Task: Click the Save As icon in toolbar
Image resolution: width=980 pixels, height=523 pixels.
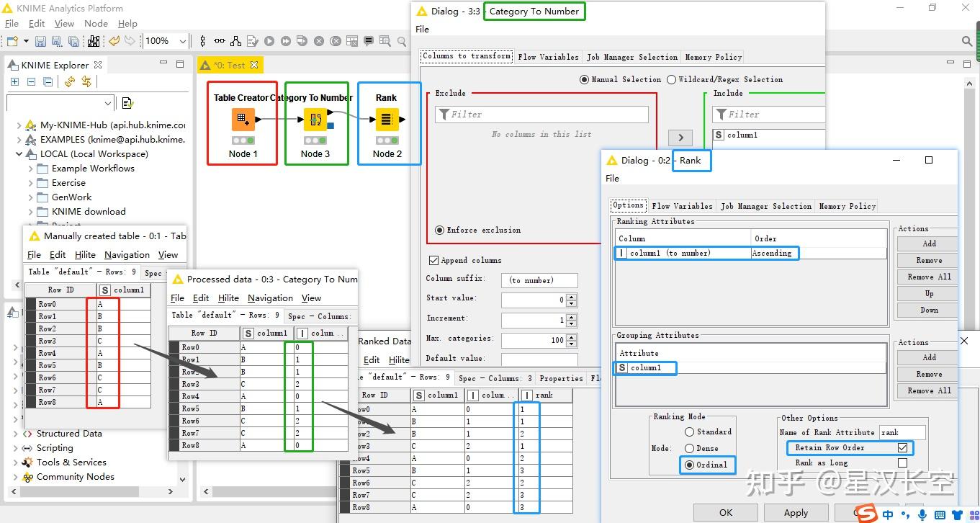Action: 57,42
